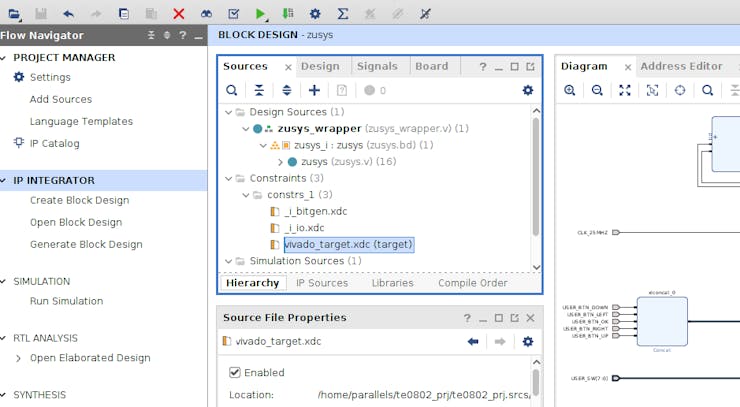This screenshot has height=407, width=740.
Task: Search within the Sources panel
Action: 231,90
